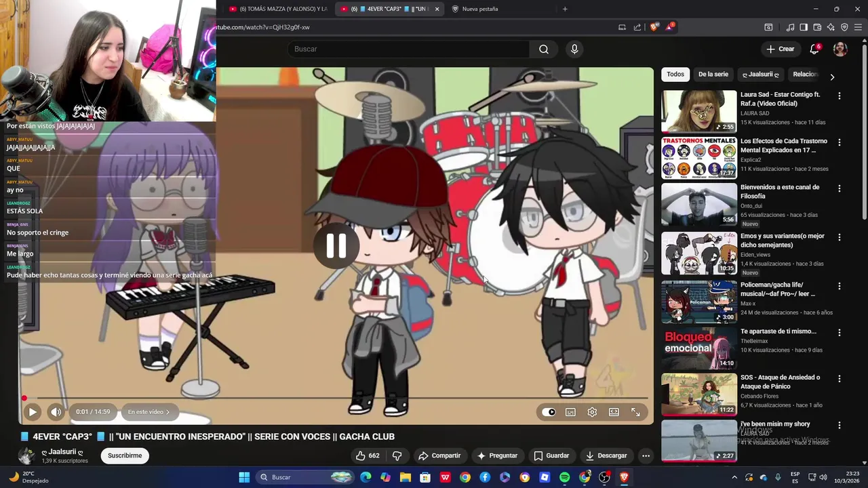Click the Compartir button
The image size is (868, 488).
439,455
